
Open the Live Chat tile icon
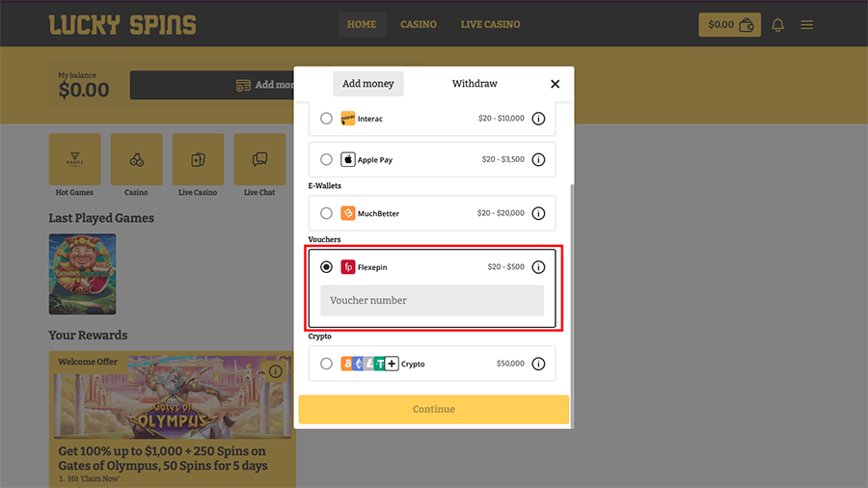[x=259, y=159]
